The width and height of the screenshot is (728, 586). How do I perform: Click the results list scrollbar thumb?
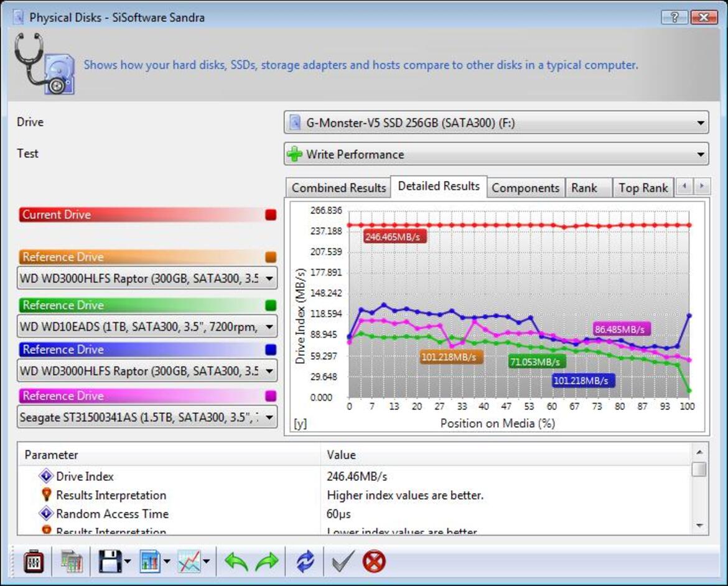699,468
